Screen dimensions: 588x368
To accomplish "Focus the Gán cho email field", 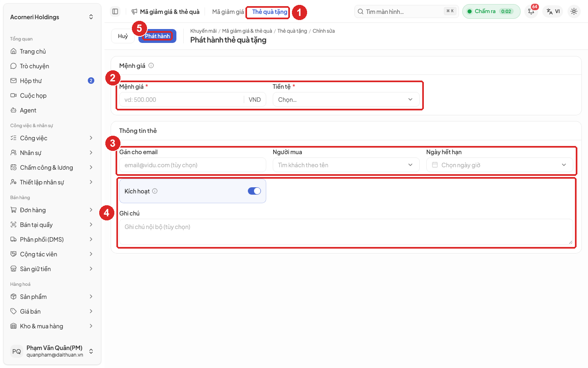I will (x=192, y=165).
